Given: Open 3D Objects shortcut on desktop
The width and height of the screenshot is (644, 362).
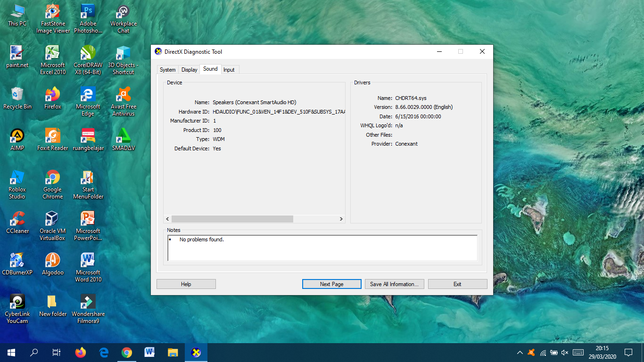Looking at the screenshot, I should tap(124, 60).
